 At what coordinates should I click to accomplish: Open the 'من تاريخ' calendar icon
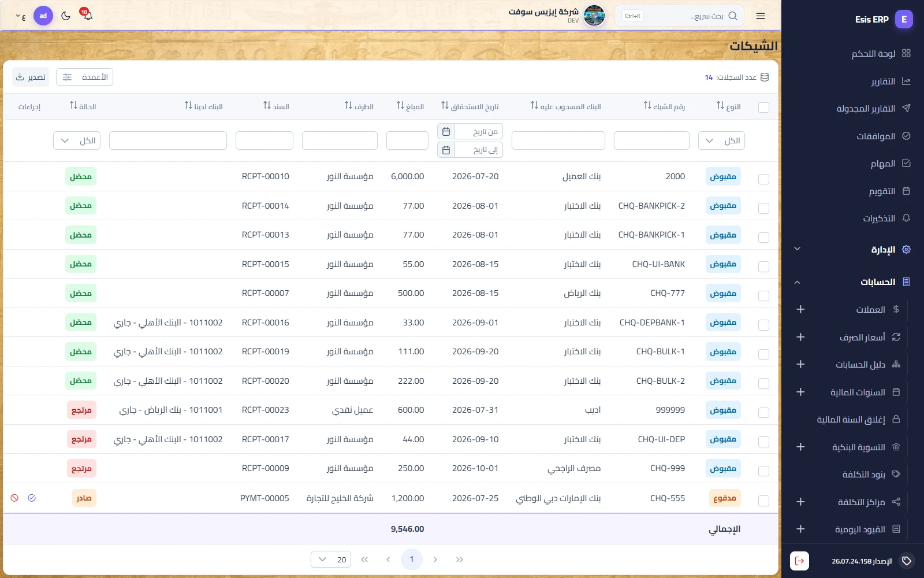pyautogui.click(x=446, y=132)
